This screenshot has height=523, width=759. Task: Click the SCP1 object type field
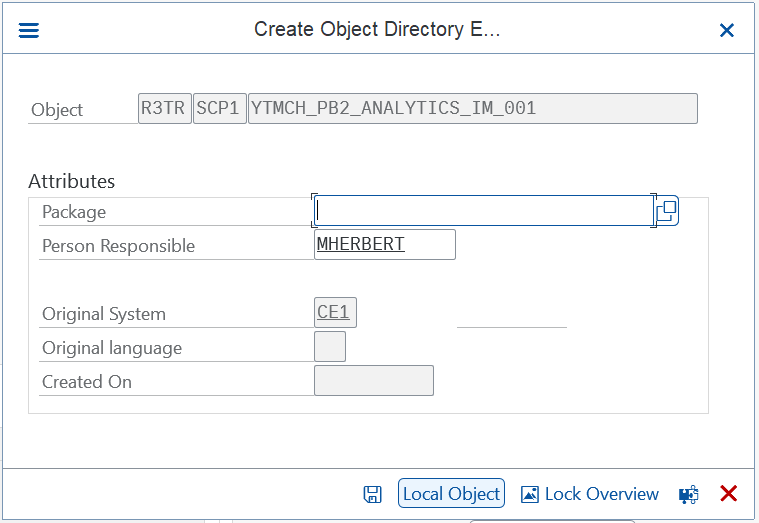(219, 109)
